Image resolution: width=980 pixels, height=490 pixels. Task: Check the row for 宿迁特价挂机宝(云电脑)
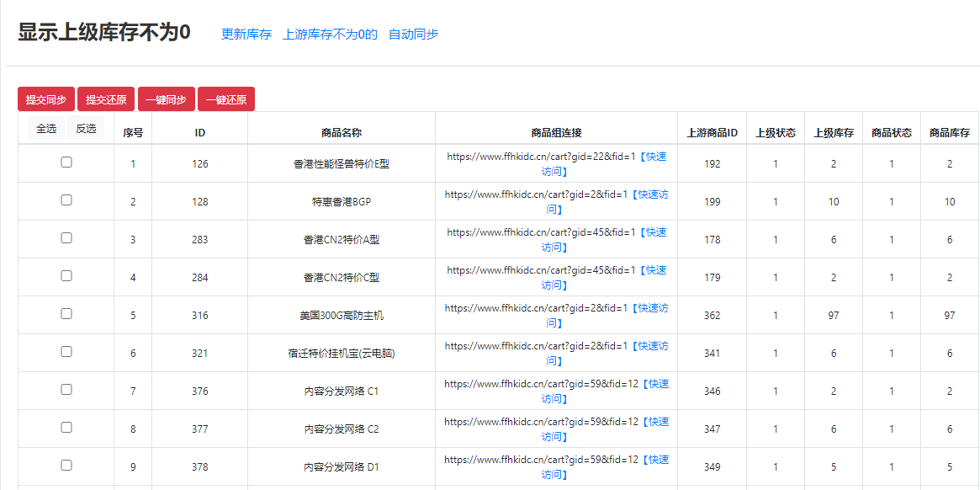(66, 352)
